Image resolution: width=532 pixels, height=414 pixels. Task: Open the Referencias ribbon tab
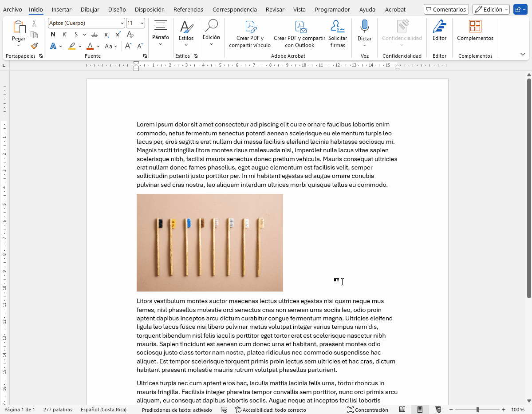(x=188, y=9)
